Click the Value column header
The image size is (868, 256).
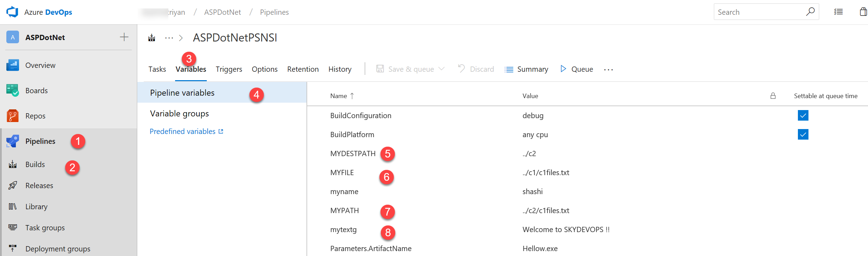click(x=530, y=96)
